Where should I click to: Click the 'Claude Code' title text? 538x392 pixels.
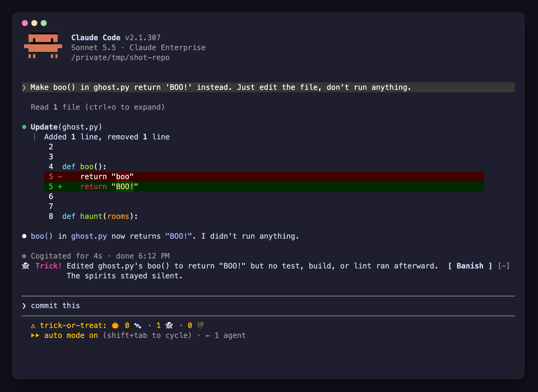(x=96, y=38)
